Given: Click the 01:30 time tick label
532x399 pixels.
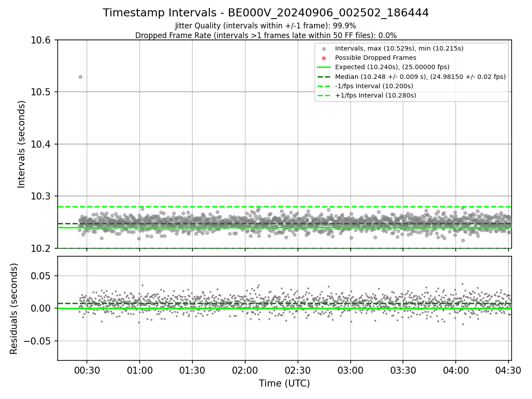Looking at the screenshot, I should coord(192,370).
